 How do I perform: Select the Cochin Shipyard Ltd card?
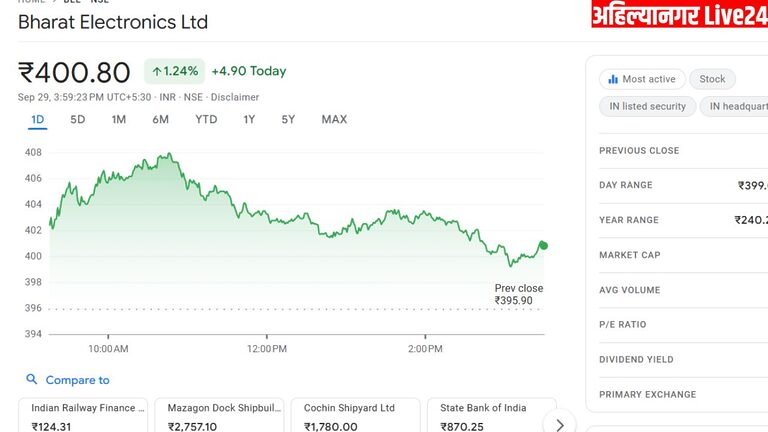[x=355, y=416]
